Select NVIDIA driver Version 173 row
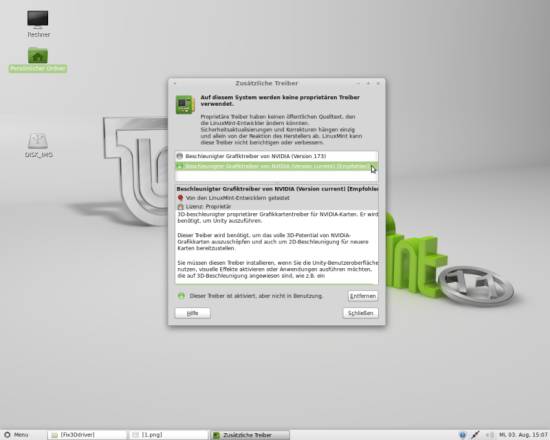Image resolution: width=550 pixels, height=440 pixels. pos(276,156)
